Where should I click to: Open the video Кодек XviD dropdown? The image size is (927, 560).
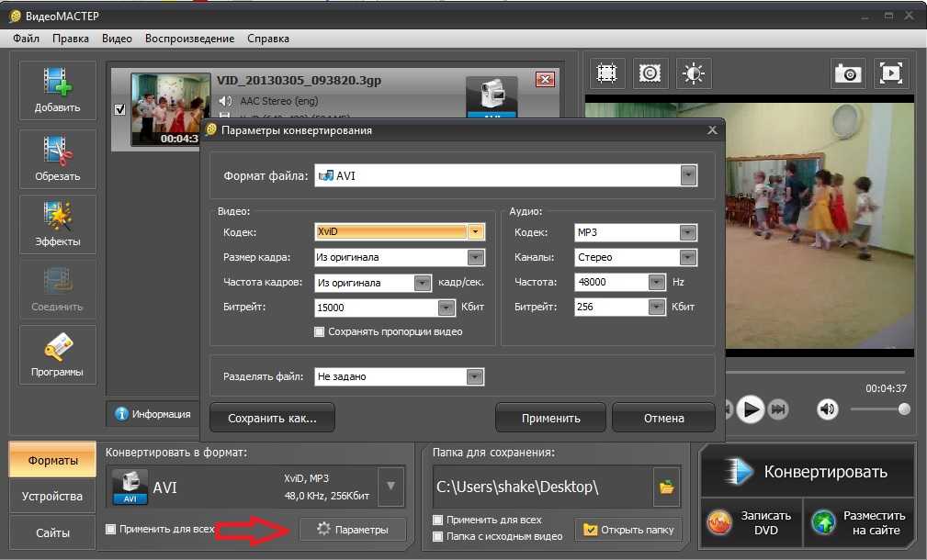(x=475, y=231)
